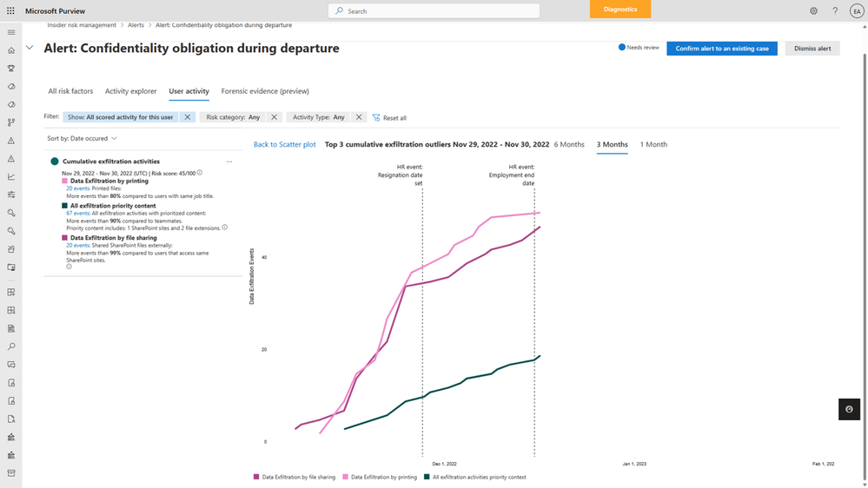Open the Show all scored activity filter
868x488 pixels.
[121, 117]
